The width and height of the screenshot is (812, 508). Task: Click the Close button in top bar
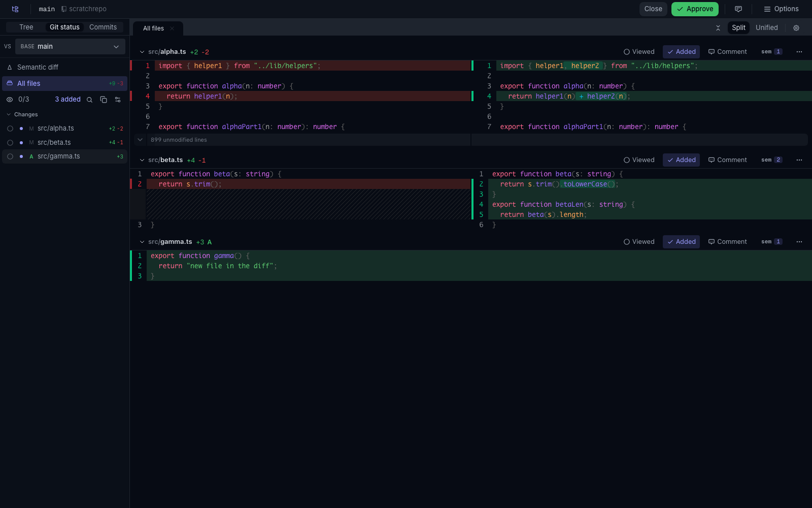point(653,9)
